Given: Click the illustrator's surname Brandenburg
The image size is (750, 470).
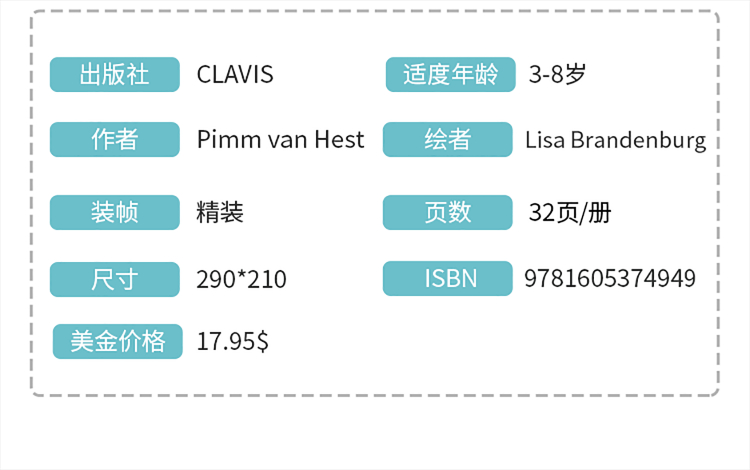Looking at the screenshot, I should [638, 140].
